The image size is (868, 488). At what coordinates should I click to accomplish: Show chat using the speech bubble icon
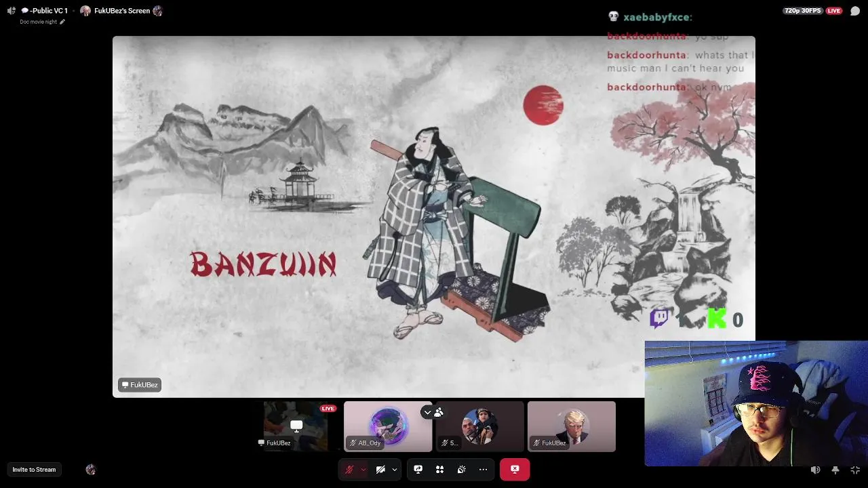(855, 11)
